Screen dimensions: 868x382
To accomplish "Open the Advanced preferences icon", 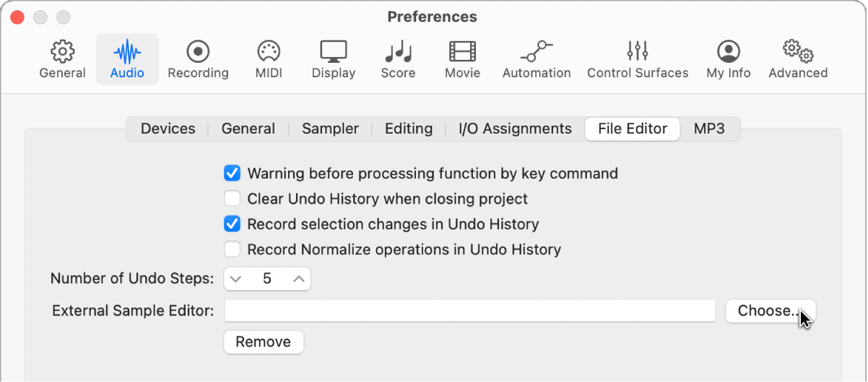I will click(x=798, y=52).
